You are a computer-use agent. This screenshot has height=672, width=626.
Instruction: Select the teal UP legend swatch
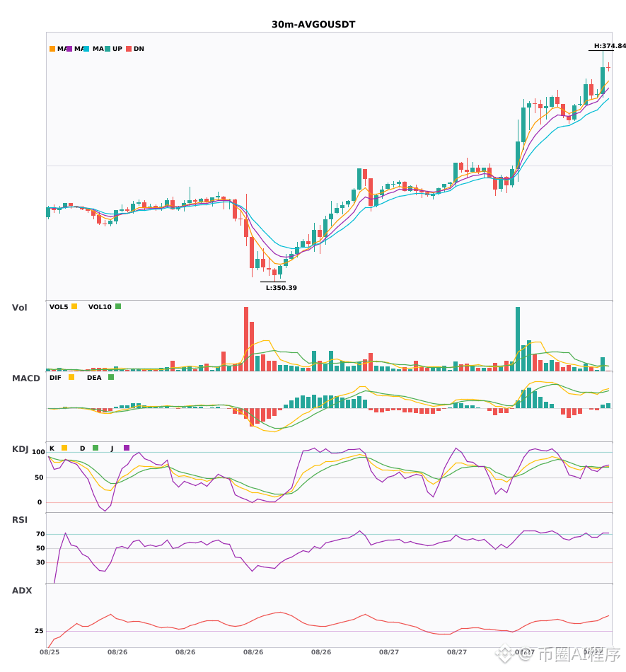[x=108, y=49]
